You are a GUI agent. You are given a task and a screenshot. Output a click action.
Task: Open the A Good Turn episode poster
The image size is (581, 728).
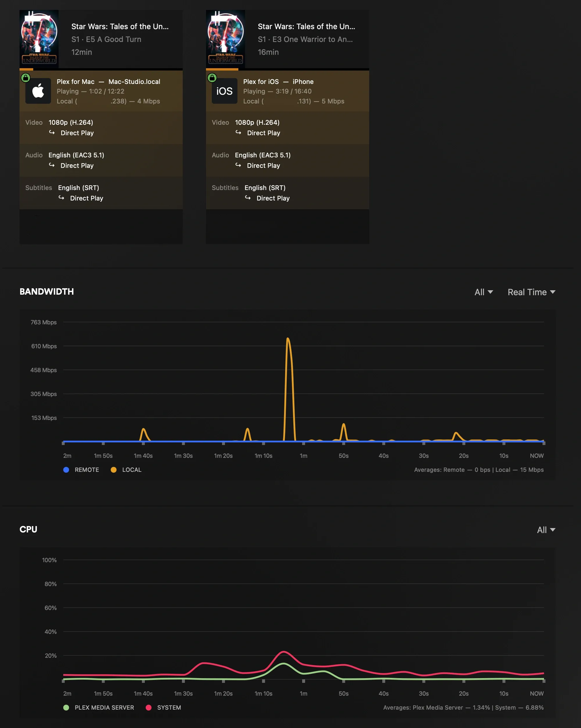39,39
